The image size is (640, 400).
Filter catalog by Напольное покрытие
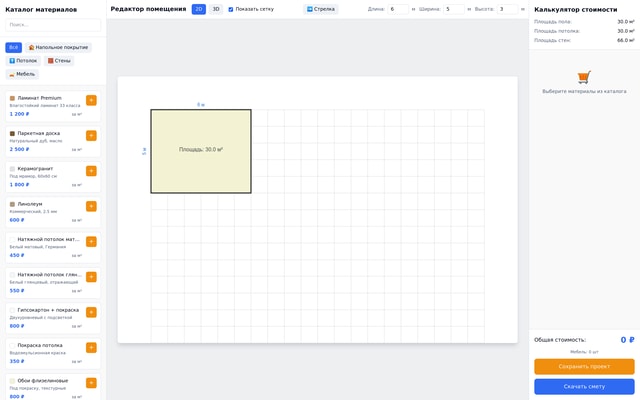click(x=58, y=47)
